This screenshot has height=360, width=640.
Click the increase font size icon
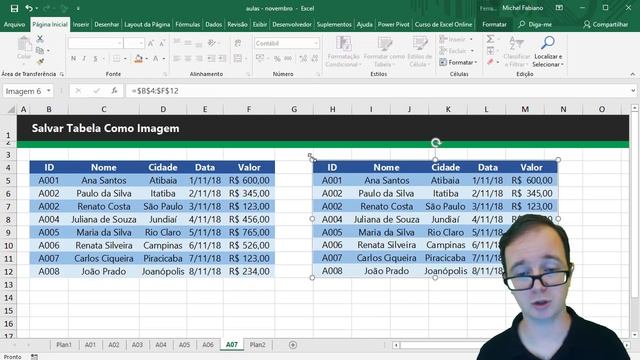(x=151, y=43)
